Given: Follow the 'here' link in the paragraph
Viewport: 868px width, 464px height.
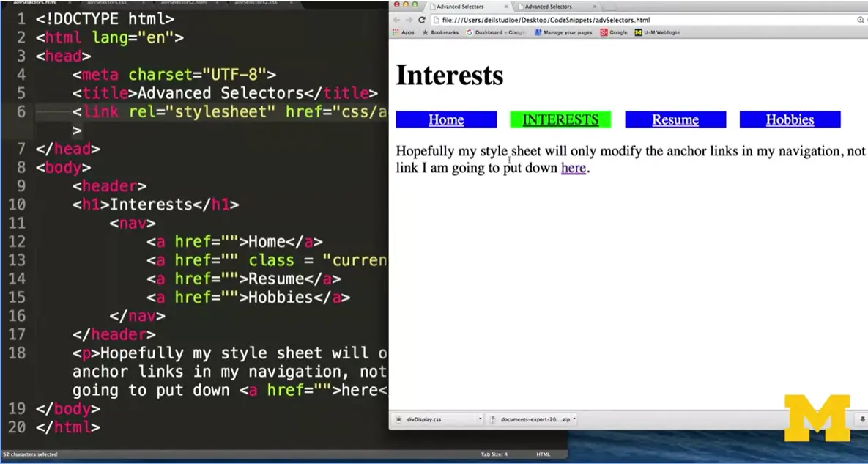Looking at the screenshot, I should coord(573,168).
